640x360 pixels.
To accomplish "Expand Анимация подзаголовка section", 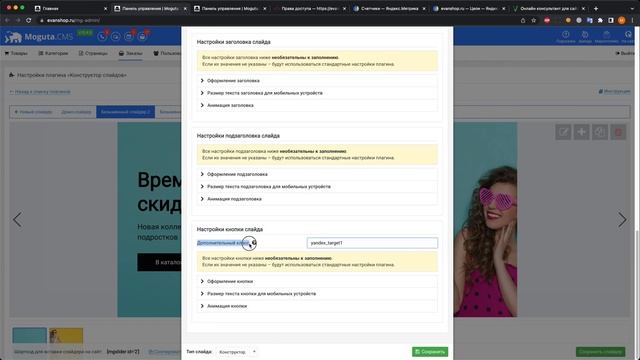I will (317, 199).
